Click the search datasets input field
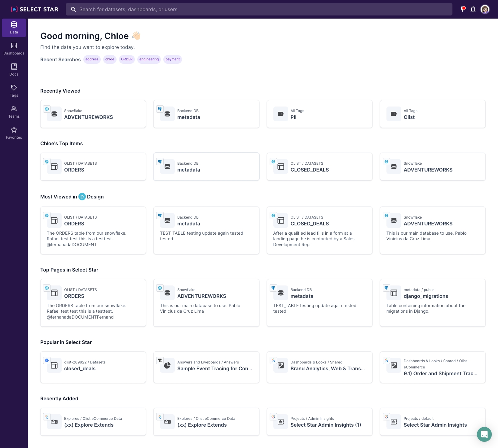Screen dimensions: 498x448 (x=259, y=9)
